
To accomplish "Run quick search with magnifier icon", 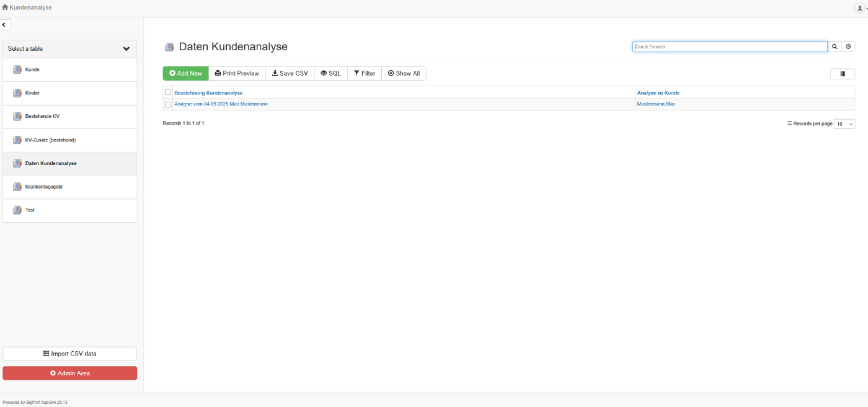I will 835,47.
